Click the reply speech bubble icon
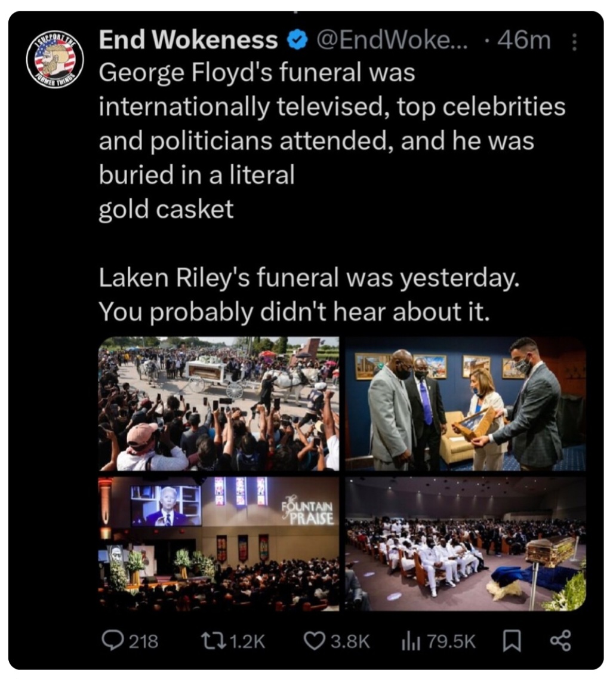Image resolution: width=616 pixels, height=679 pixels. coord(113,640)
